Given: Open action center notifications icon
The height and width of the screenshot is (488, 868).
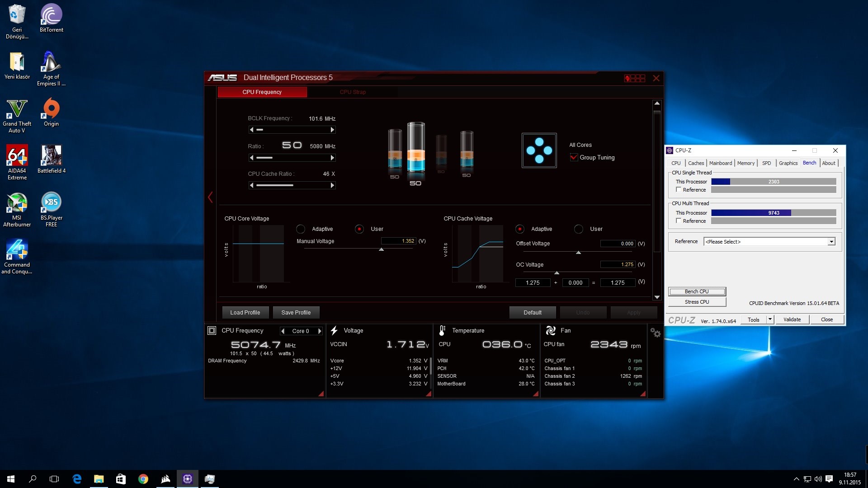Looking at the screenshot, I should coord(829,479).
